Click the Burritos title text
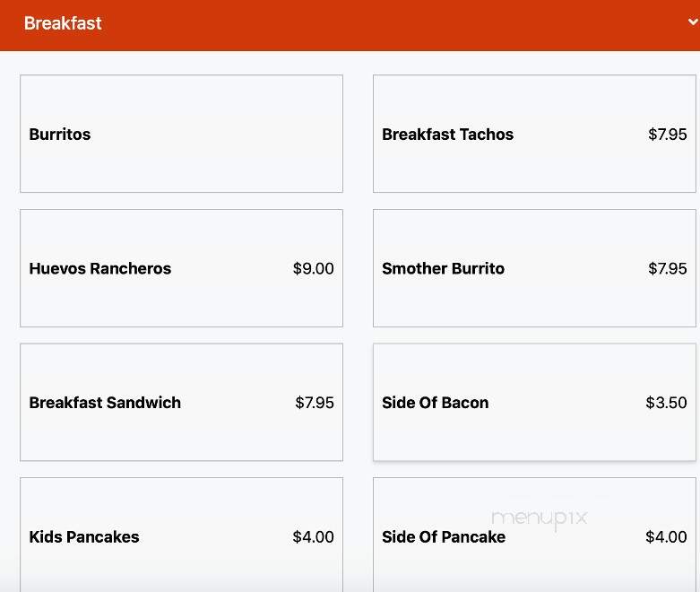 click(x=60, y=134)
